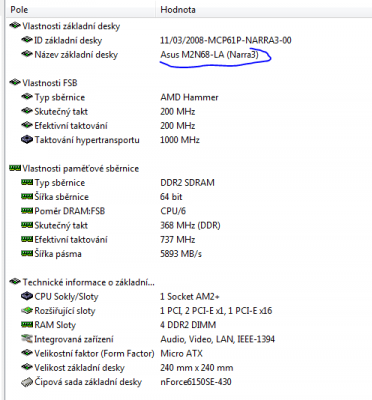Select the 1 Socket AM2+ value
This screenshot has height=400, width=372.
pyautogui.click(x=190, y=296)
